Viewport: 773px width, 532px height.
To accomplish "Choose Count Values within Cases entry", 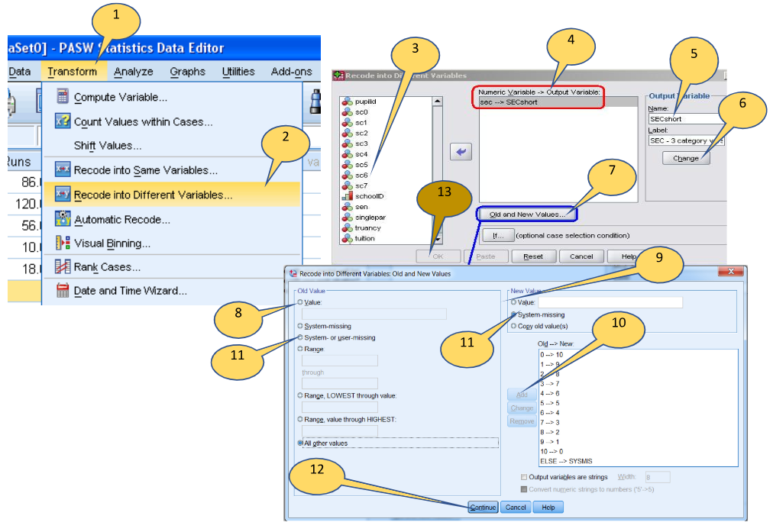I will tap(143, 121).
